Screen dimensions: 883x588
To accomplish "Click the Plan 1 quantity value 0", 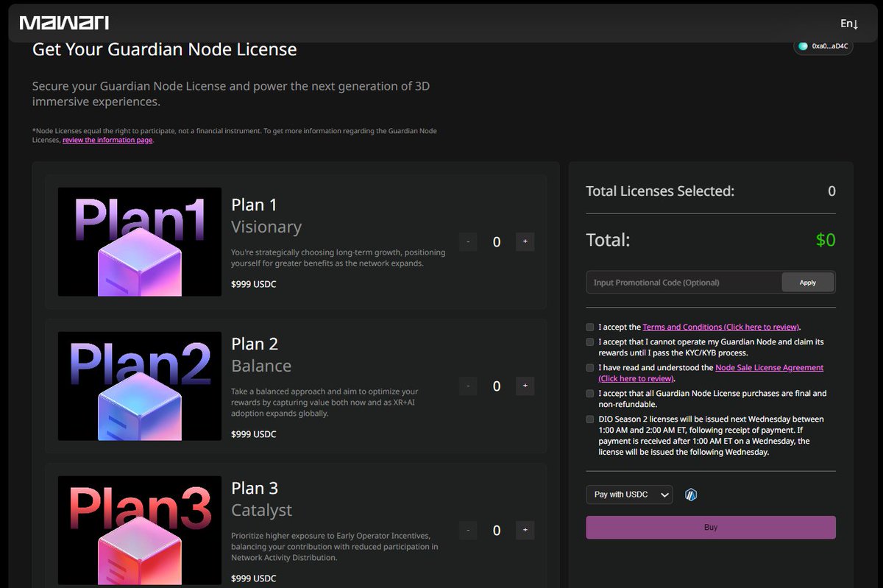I will click(x=497, y=242).
